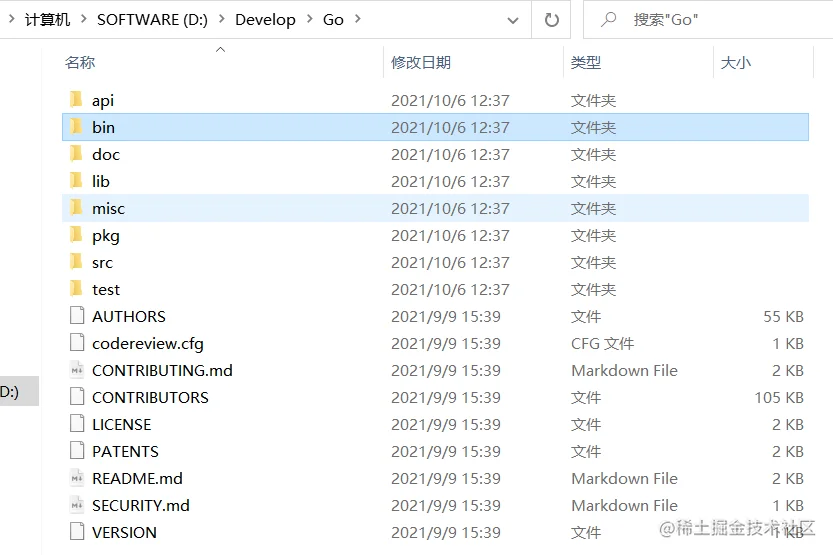Select the PATENTS file name
Screen dimensions: 833x555
click(x=125, y=451)
